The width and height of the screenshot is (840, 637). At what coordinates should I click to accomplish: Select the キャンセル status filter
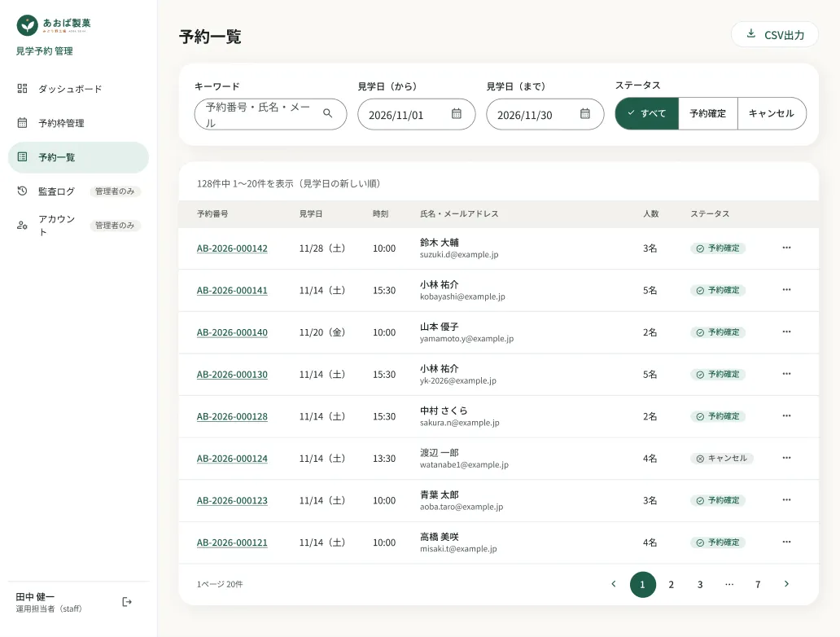pos(772,113)
